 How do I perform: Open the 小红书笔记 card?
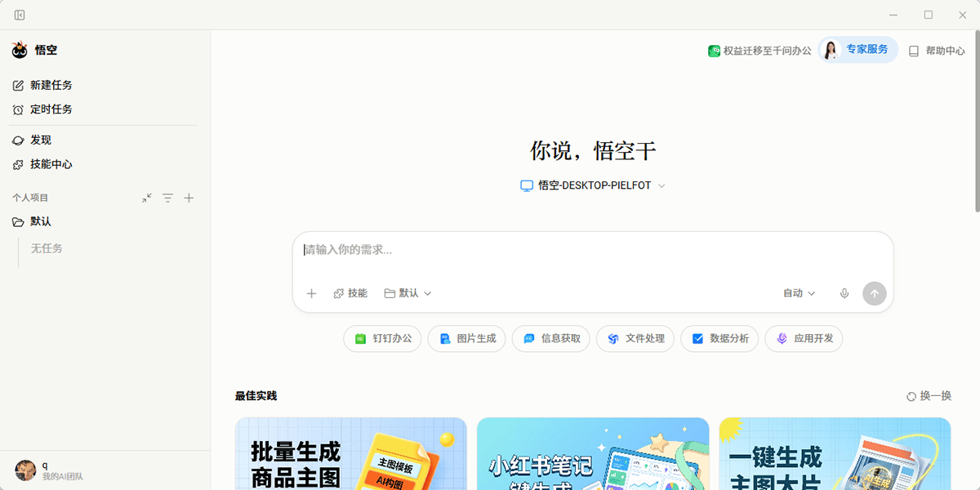593,454
